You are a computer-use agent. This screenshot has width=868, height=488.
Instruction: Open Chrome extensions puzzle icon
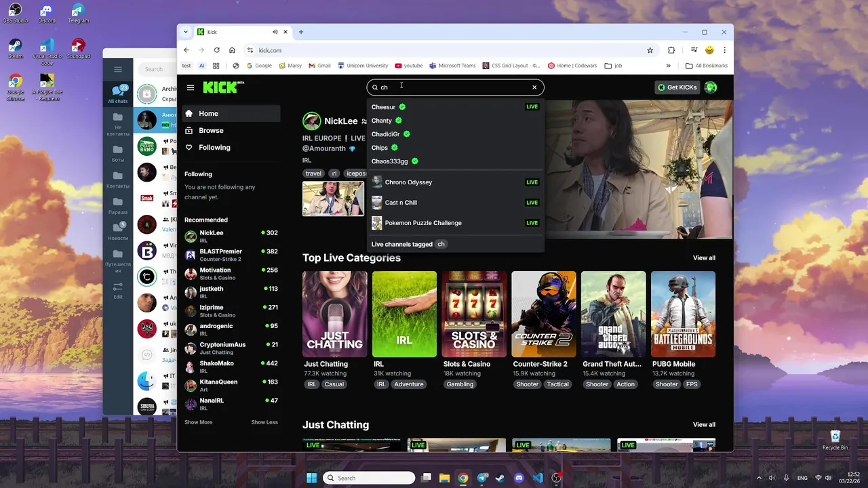point(671,50)
